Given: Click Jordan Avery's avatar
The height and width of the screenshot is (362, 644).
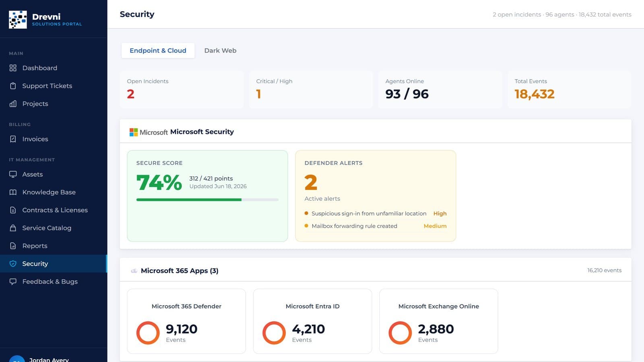Looking at the screenshot, I should 17,359.
